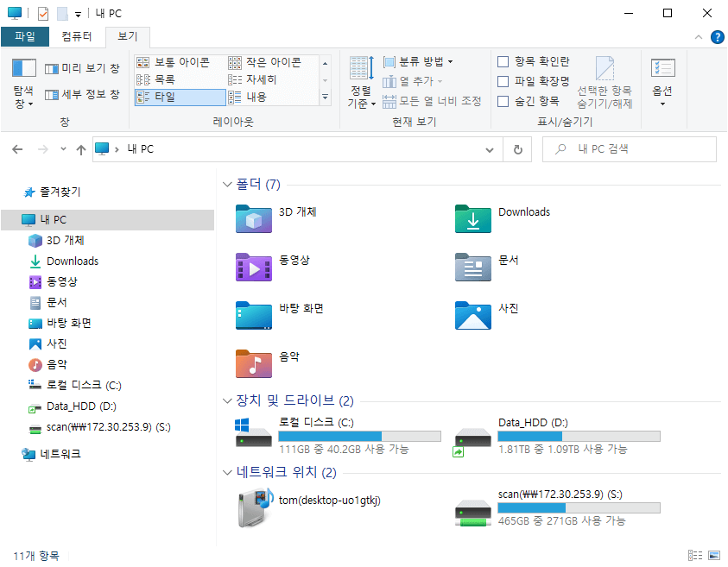
Task: Select the 동영상 videos folder icon
Action: click(x=254, y=267)
